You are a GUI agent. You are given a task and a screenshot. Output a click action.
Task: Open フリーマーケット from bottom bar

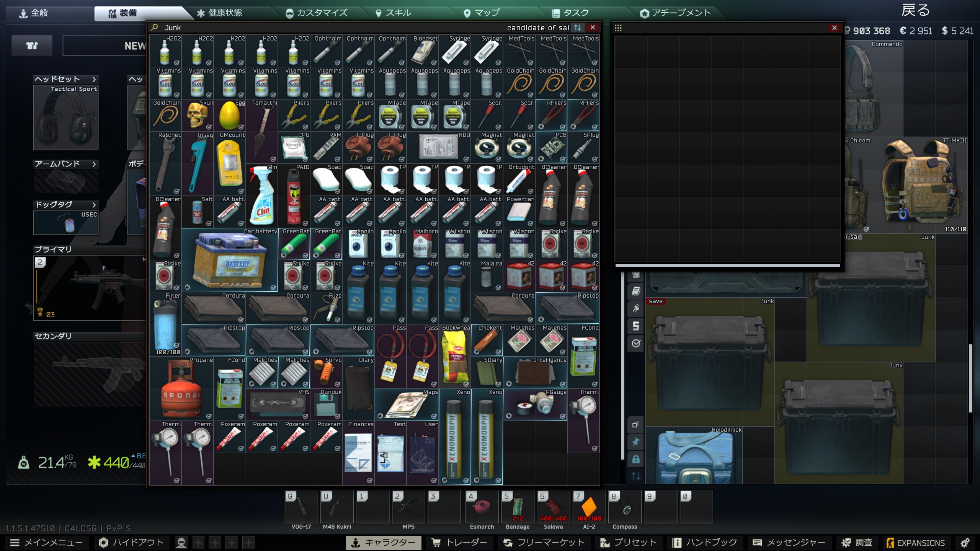(x=544, y=543)
